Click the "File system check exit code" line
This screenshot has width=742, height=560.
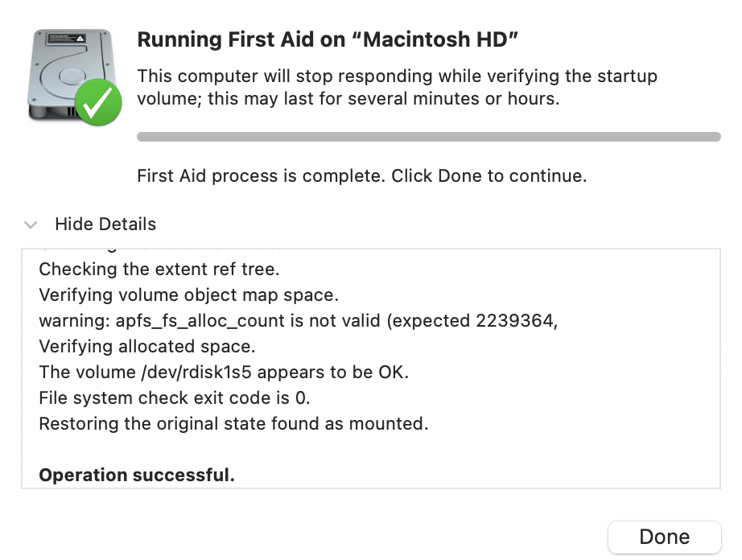[x=174, y=397]
